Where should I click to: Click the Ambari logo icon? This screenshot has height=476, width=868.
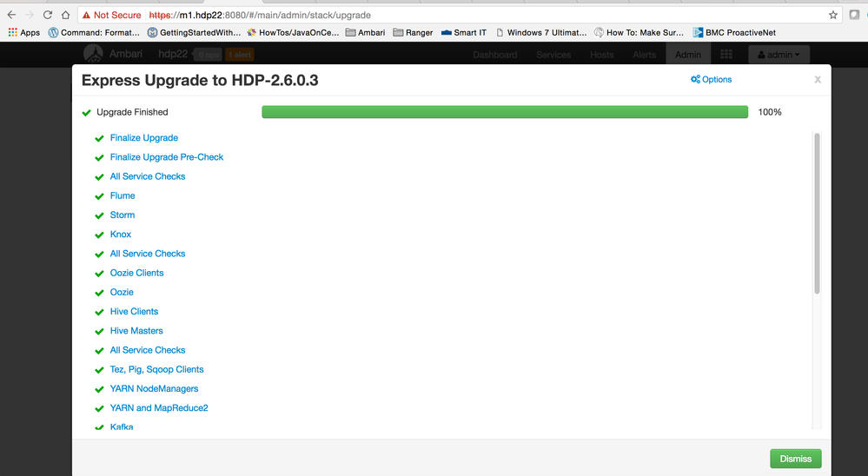pos(93,54)
